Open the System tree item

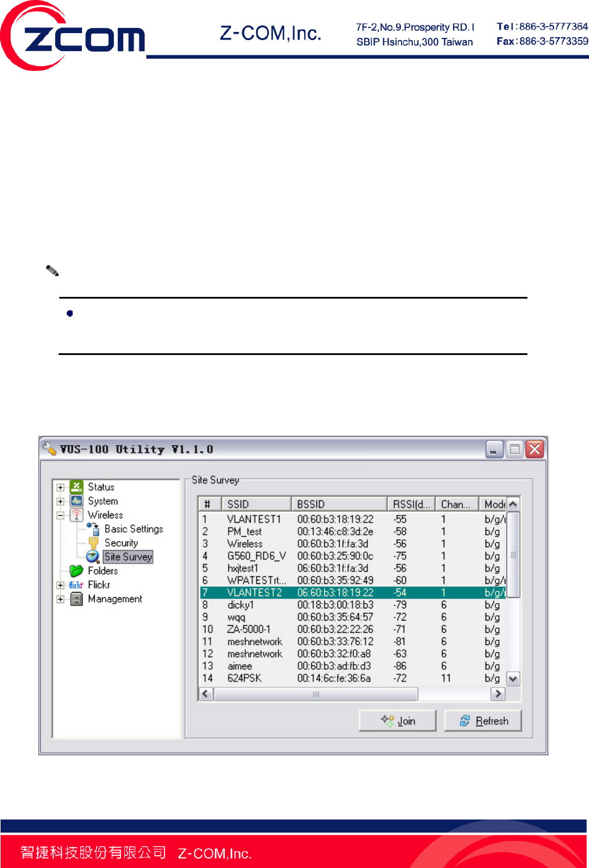[x=103, y=501]
